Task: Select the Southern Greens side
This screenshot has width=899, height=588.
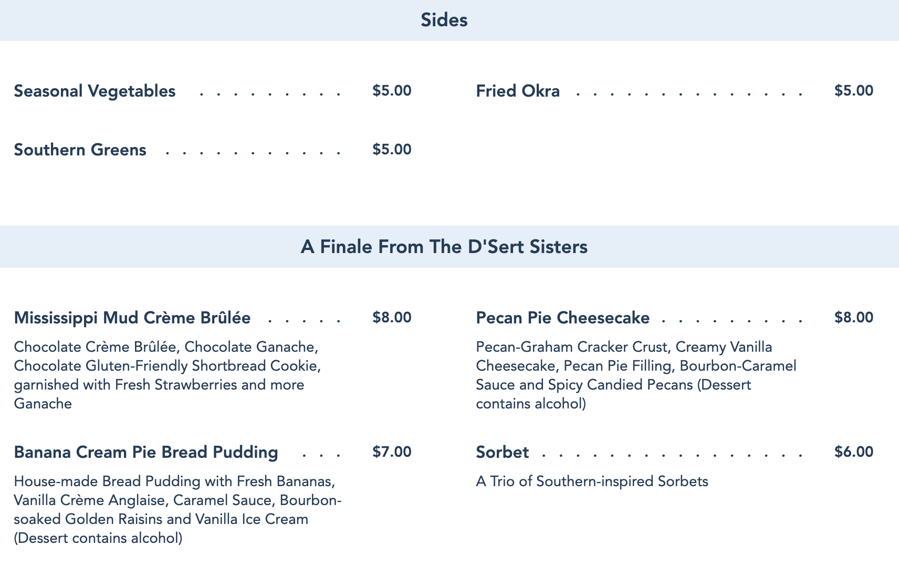Action: 80,150
